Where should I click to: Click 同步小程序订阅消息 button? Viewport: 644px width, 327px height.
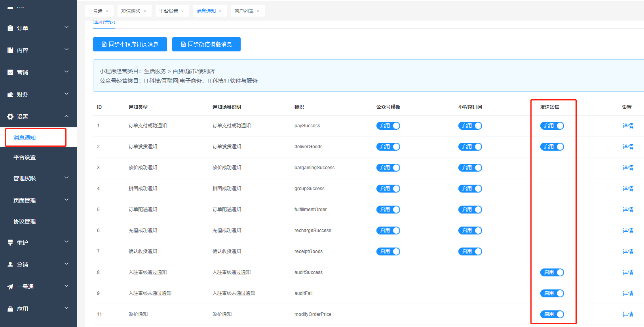point(130,44)
